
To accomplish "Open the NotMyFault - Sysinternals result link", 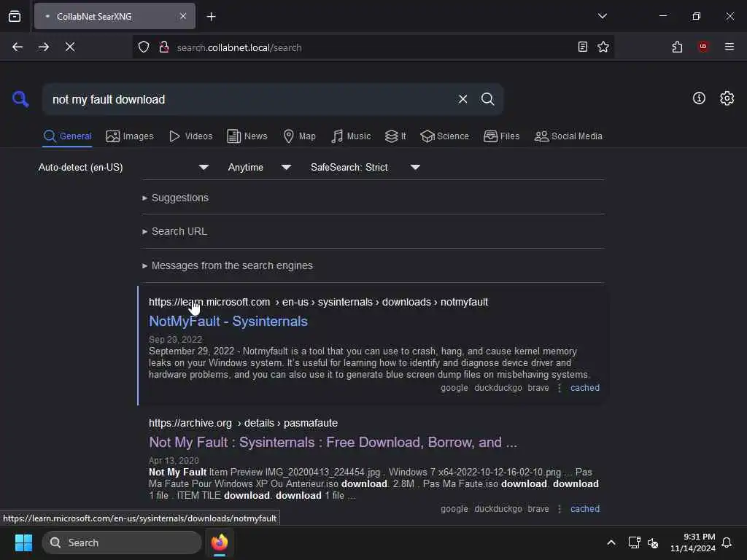I will click(x=228, y=322).
